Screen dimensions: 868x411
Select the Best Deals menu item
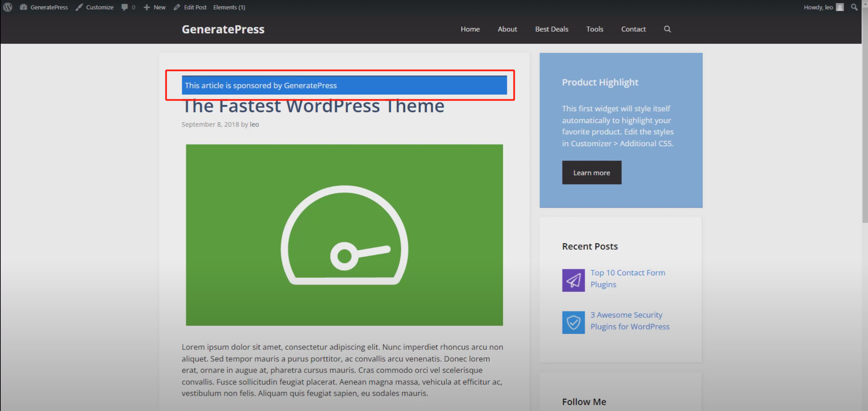[551, 29]
